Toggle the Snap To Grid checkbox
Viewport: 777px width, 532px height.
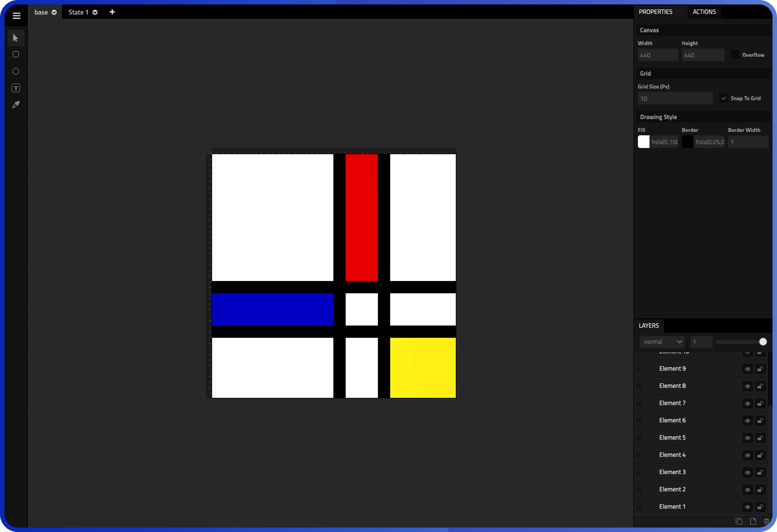tap(724, 98)
